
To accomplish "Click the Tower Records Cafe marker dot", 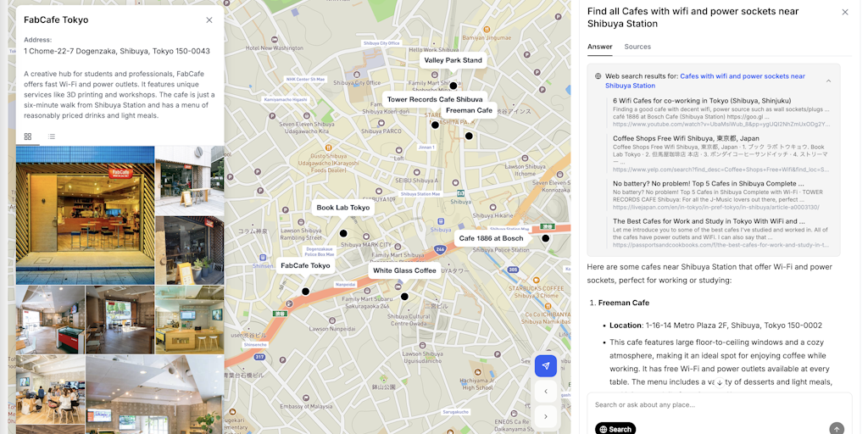I will point(435,125).
